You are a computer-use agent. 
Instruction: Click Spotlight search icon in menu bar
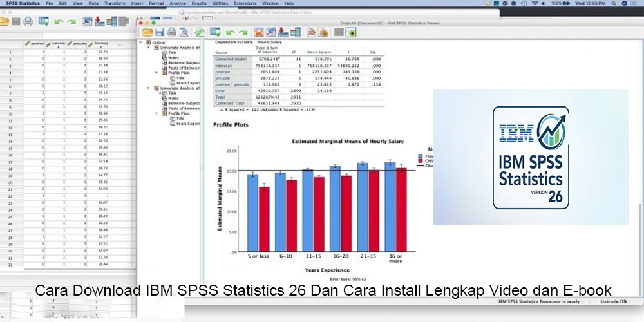[x=615, y=3]
